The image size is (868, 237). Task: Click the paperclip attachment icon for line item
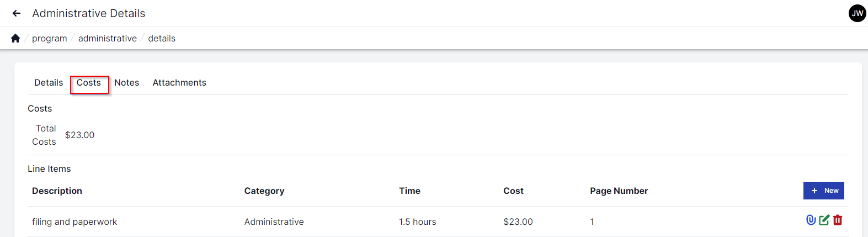pos(811,220)
